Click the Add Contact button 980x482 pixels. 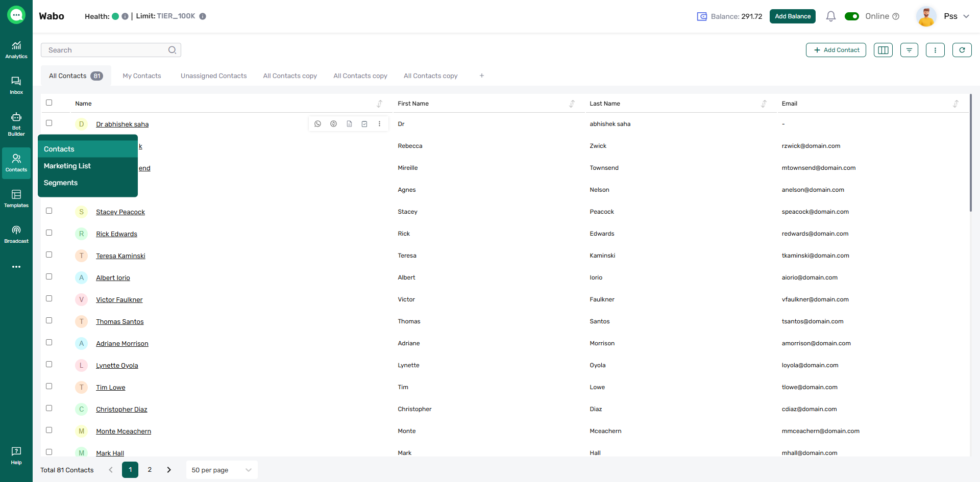coord(836,50)
